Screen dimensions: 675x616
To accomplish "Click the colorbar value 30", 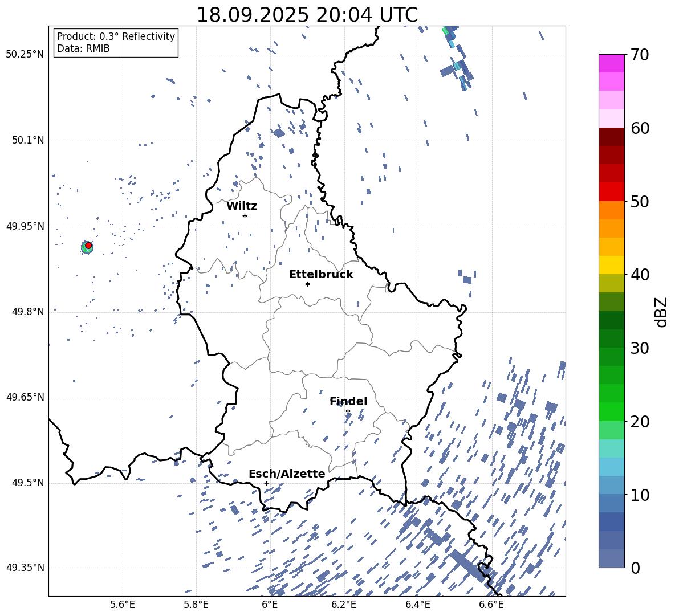I will pyautogui.click(x=640, y=348).
